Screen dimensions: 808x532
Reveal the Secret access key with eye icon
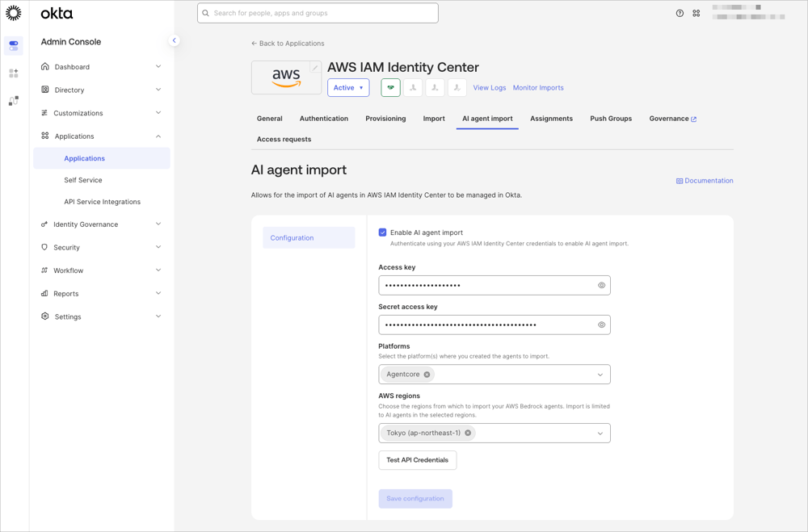pyautogui.click(x=601, y=325)
